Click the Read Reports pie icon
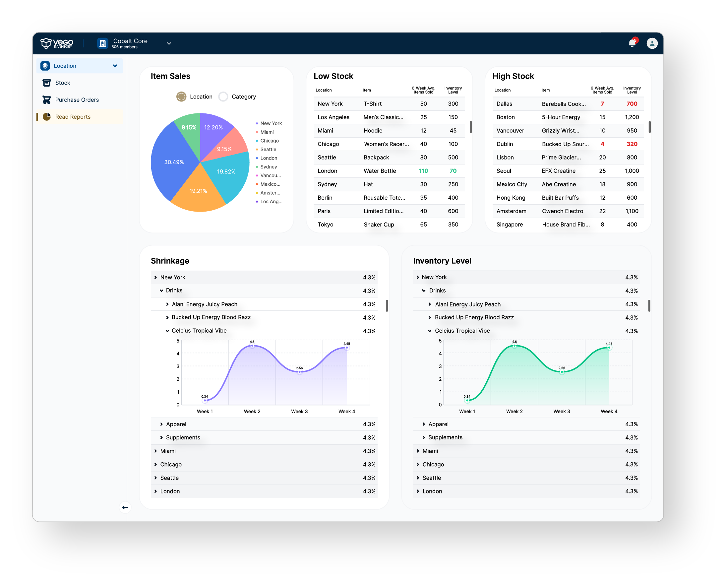This screenshot has width=728, height=586. tap(47, 116)
